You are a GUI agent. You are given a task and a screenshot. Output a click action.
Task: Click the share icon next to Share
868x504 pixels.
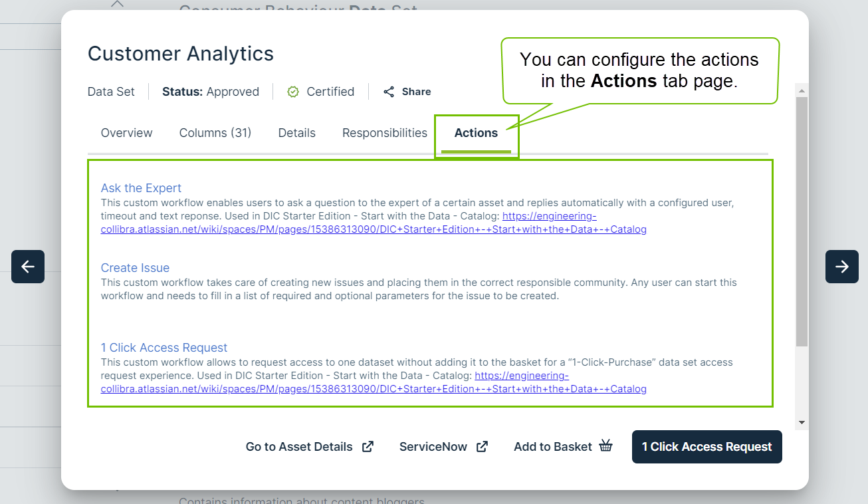click(x=389, y=92)
